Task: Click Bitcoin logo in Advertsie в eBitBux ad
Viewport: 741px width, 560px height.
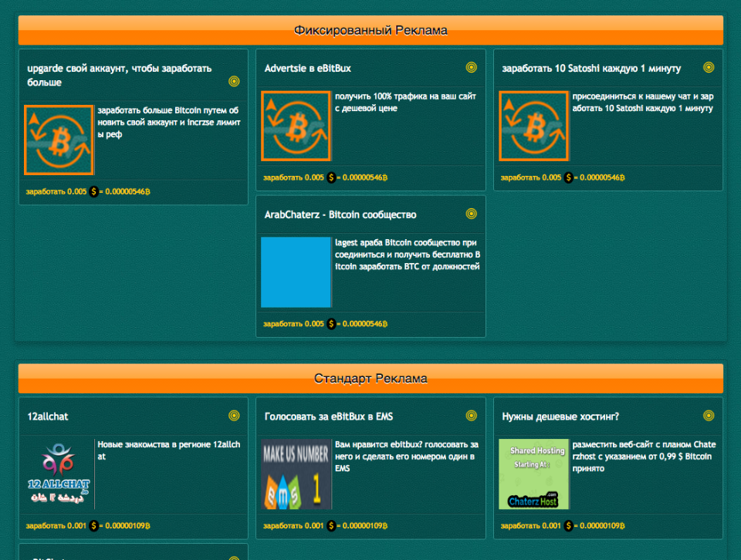Action: [296, 126]
